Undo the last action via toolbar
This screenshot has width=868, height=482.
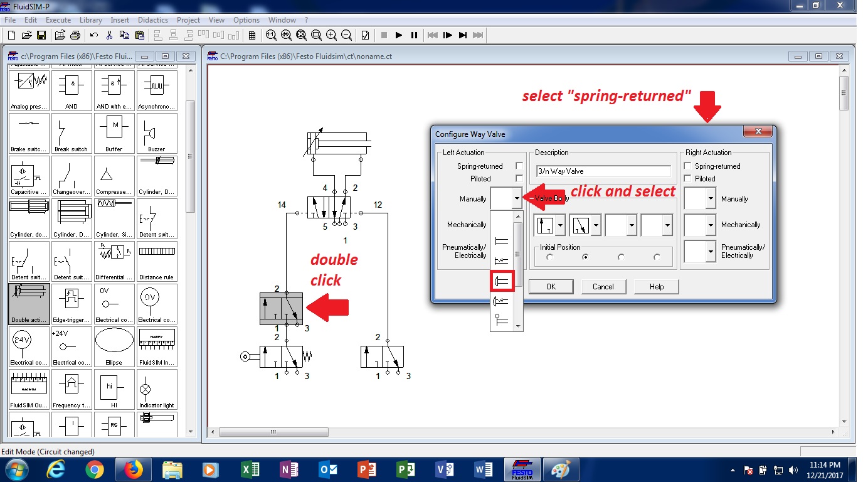coord(94,35)
